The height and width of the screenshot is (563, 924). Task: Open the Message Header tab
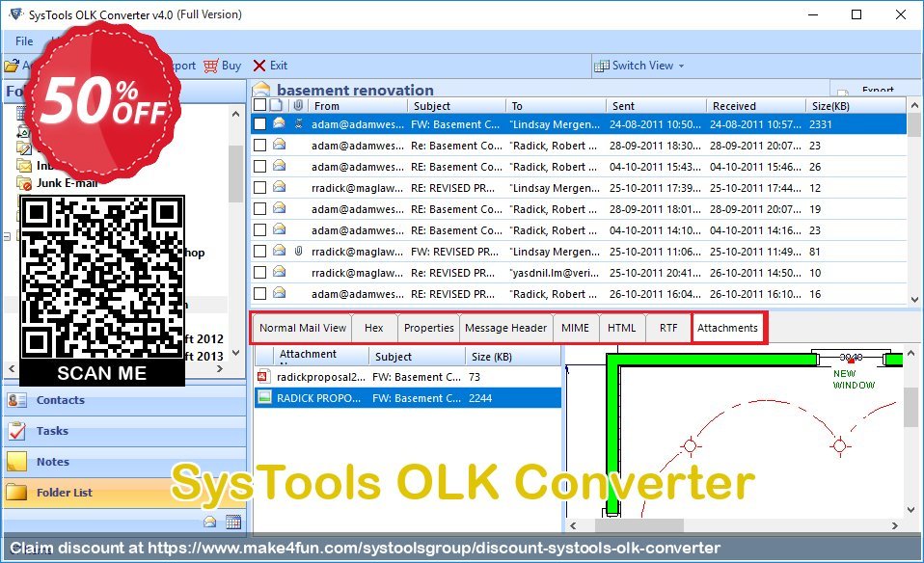coord(505,328)
